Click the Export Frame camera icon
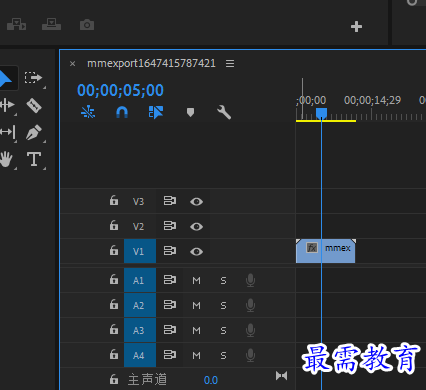Screen dimensions: 426x390 [87, 25]
